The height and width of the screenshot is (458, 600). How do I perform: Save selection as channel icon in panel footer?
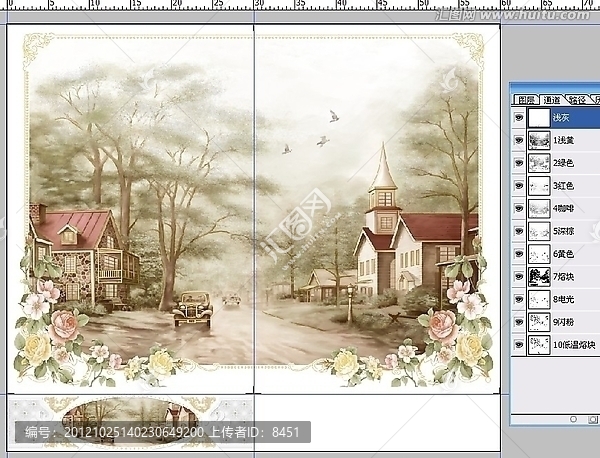click(x=592, y=419)
